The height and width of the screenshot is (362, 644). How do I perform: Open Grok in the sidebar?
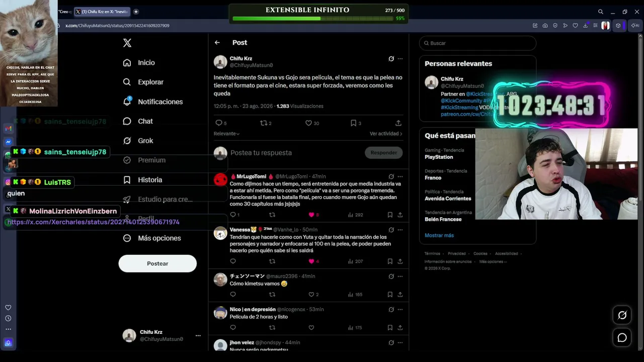click(138, 141)
